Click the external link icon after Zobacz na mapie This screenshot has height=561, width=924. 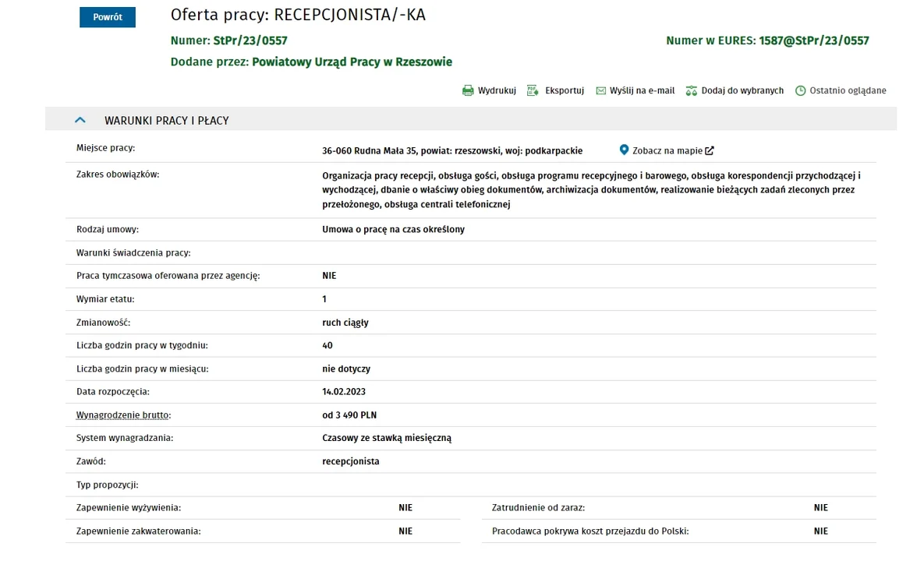pyautogui.click(x=710, y=150)
